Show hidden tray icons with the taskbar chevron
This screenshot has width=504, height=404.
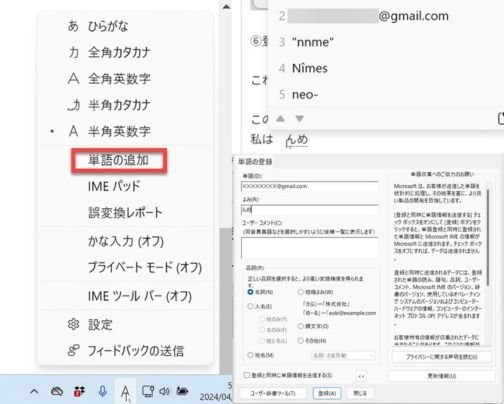tap(34, 391)
